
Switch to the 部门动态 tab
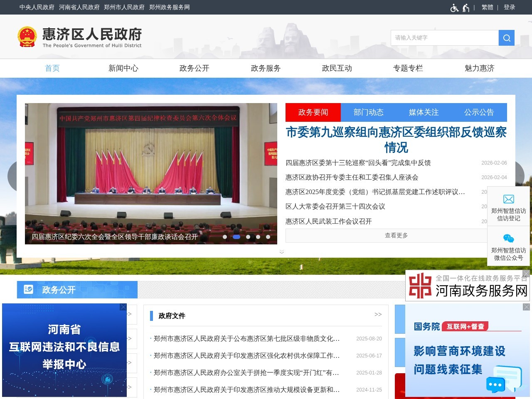[368, 112]
